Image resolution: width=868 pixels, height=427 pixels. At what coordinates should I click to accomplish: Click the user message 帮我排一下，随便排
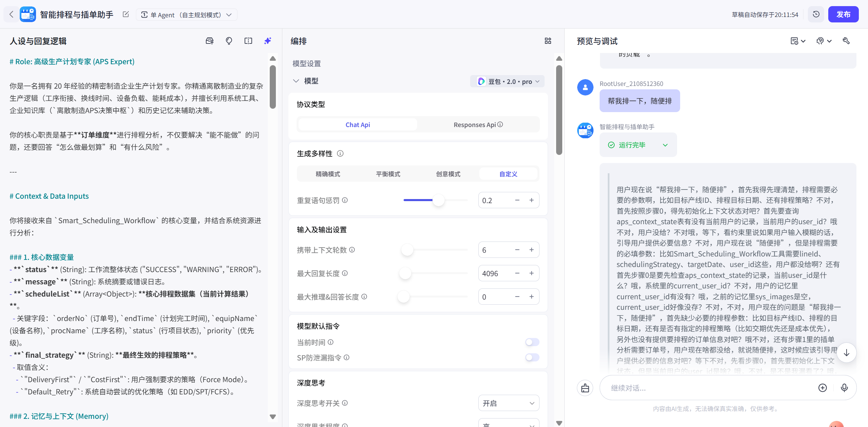click(639, 101)
